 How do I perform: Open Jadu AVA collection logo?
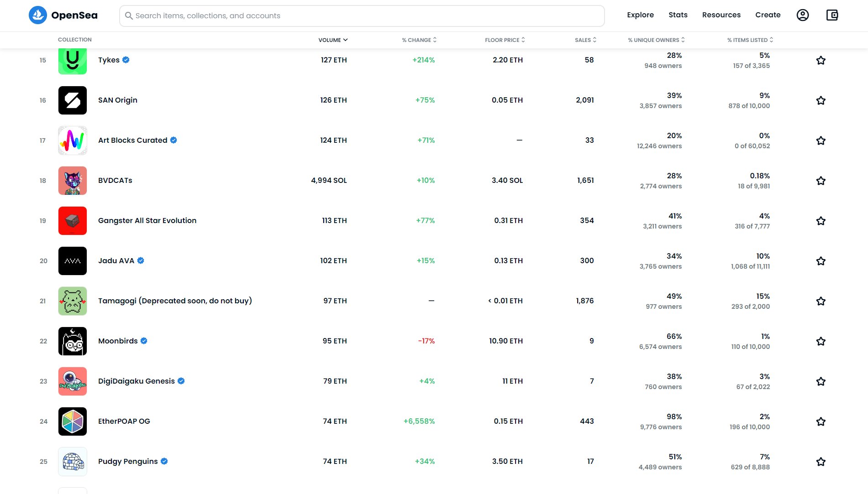coord(73,261)
